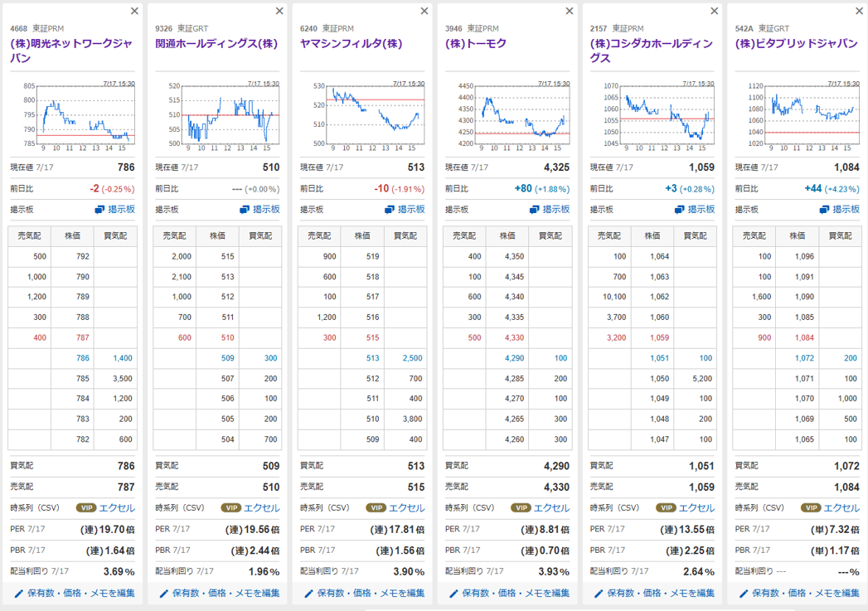This screenshot has height=611, width=868.
Task: Click VIP badge in コシダカホールディングス card
Action: (667, 508)
